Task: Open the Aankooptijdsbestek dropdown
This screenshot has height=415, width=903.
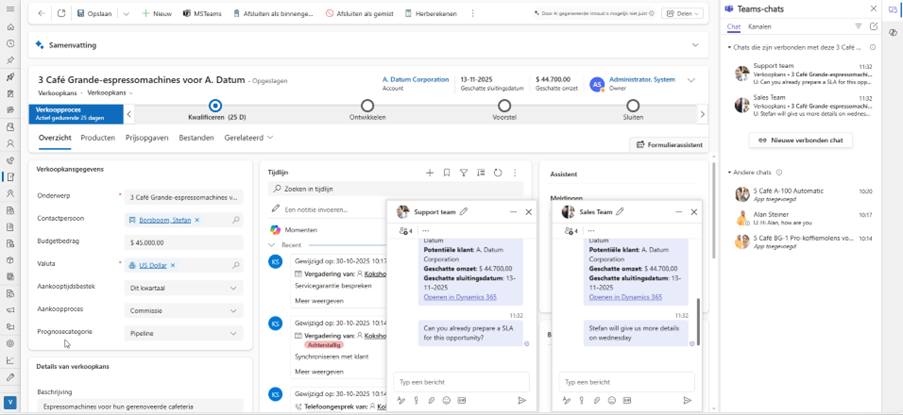Action: click(x=184, y=288)
